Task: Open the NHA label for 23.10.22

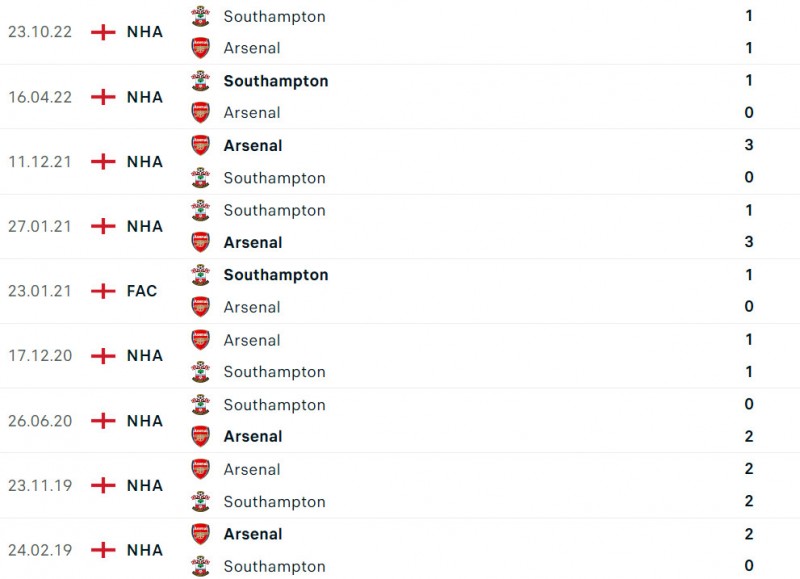Action: click(x=144, y=32)
